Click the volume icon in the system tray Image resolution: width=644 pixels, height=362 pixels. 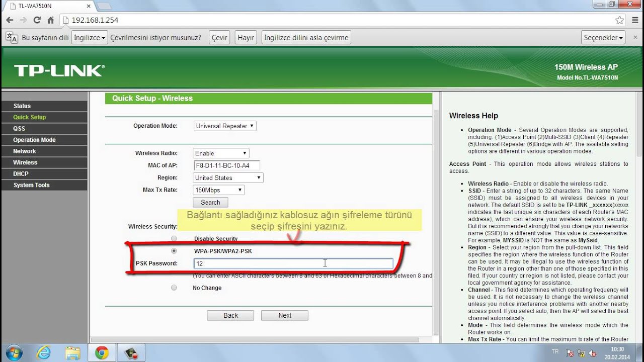(x=593, y=353)
